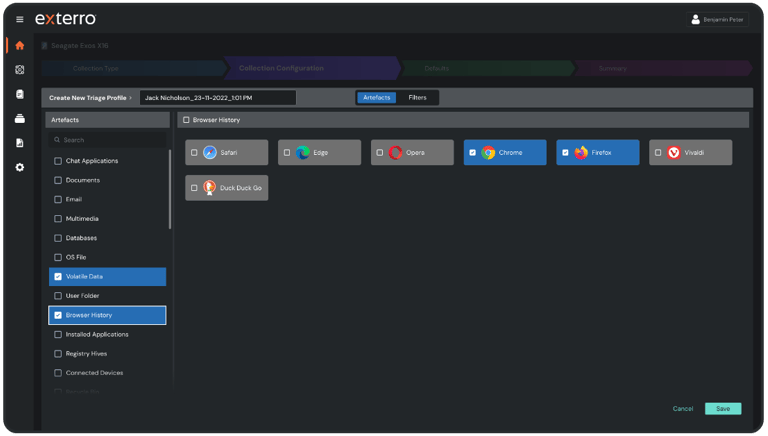Enable the Documents checkbox
The image size is (768, 436).
[x=58, y=180]
